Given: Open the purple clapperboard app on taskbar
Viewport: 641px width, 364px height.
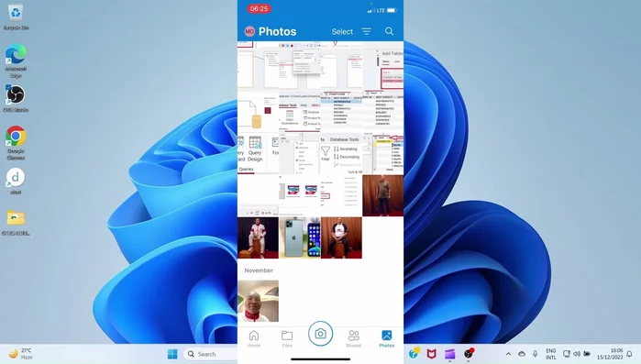Looking at the screenshot, I should point(449,354).
